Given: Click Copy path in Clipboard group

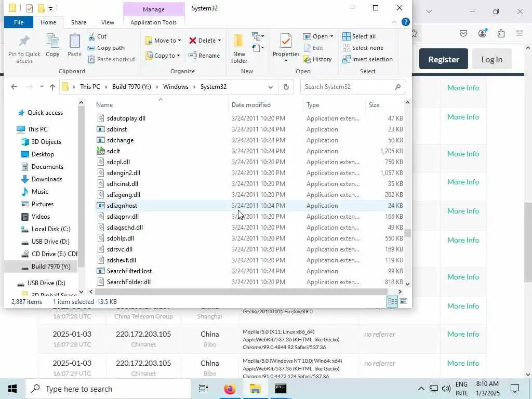Looking at the screenshot, I should (x=106, y=48).
